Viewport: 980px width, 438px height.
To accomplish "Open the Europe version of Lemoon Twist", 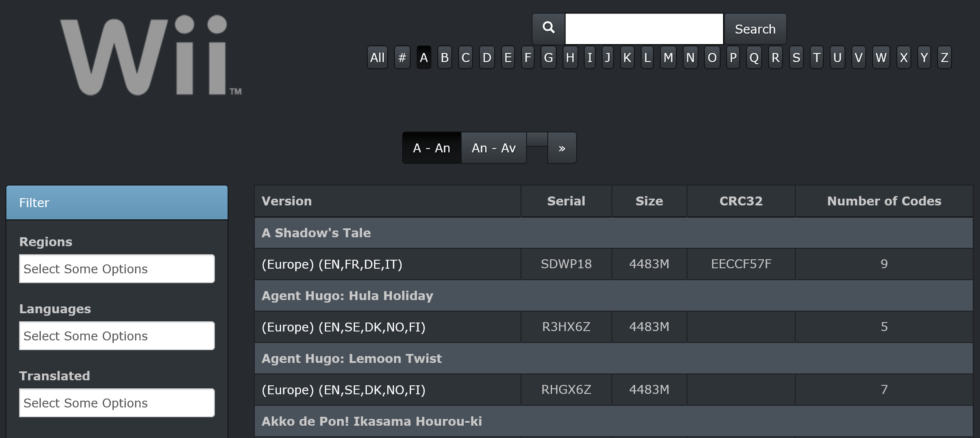I will (x=344, y=390).
